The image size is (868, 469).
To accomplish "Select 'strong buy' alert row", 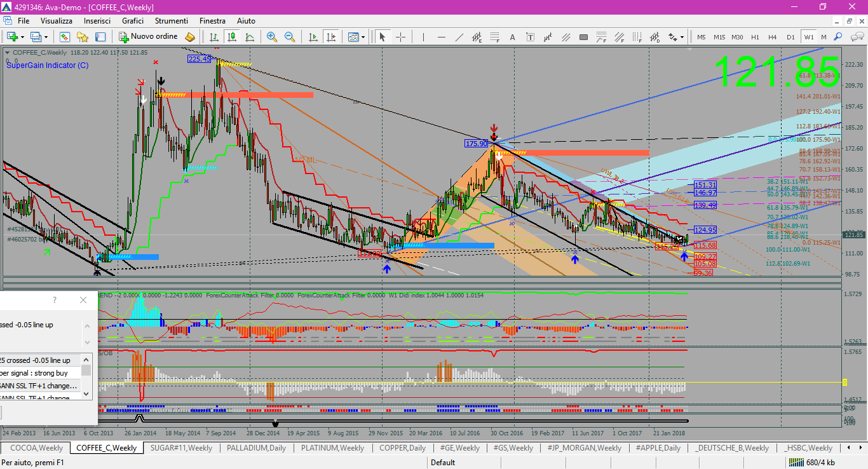I will (40, 373).
